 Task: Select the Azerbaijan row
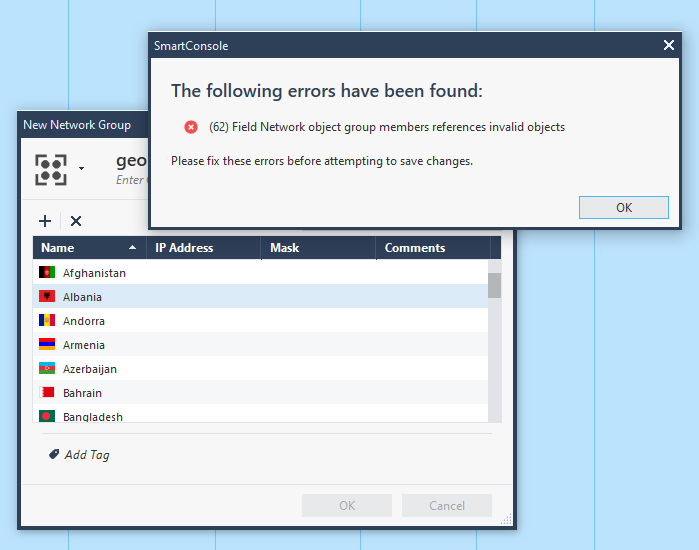261,369
